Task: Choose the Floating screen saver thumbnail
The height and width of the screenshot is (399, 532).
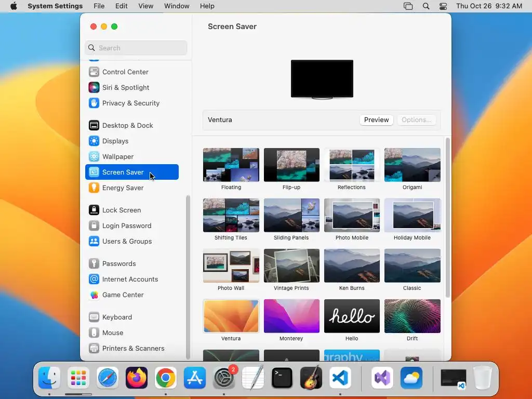Action: pyautogui.click(x=231, y=165)
